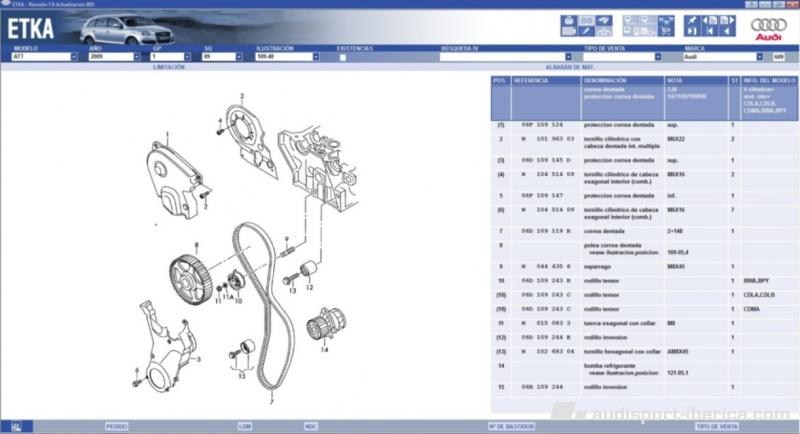The width and height of the screenshot is (800, 434).
Task: Click the NOTA column header
Action: (696, 81)
